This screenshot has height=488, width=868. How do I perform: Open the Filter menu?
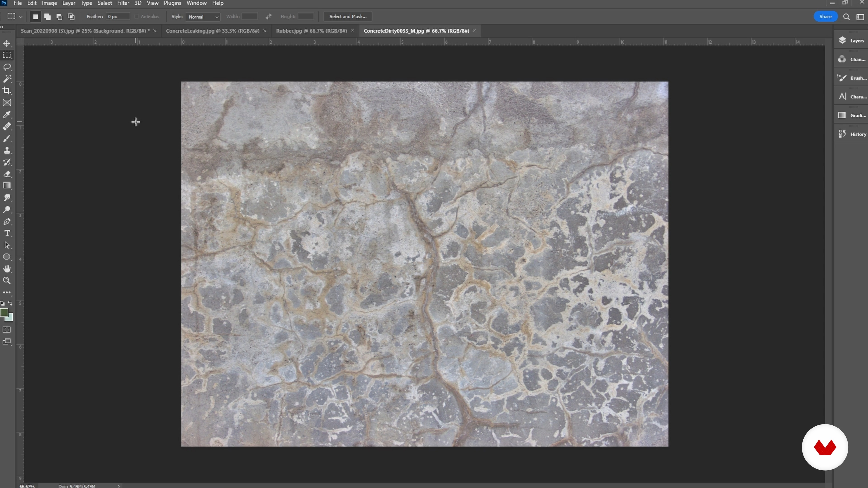click(123, 3)
